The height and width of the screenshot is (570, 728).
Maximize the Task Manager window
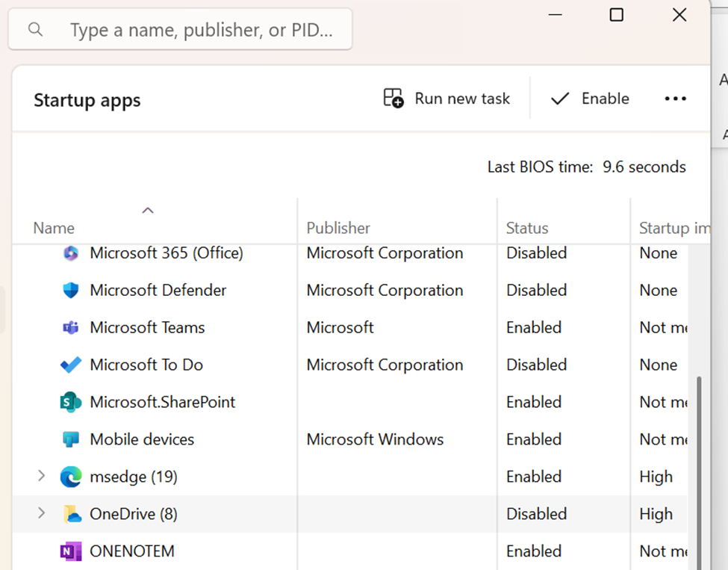[616, 15]
